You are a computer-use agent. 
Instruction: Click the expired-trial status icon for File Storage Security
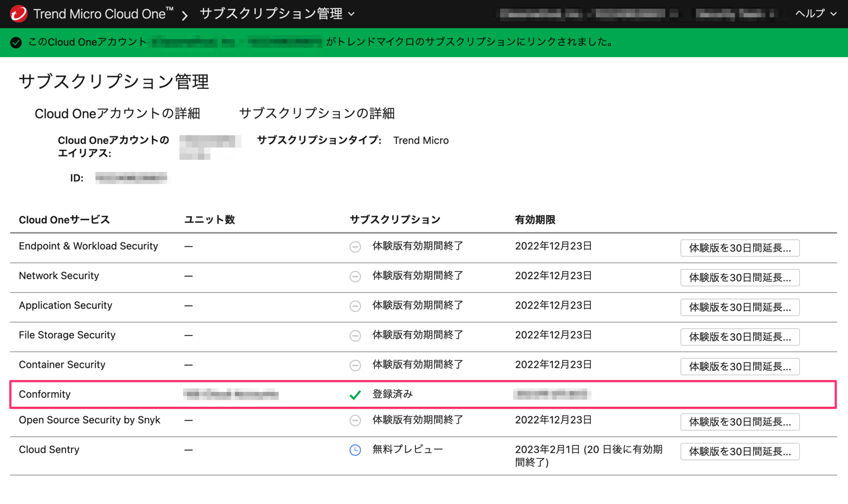tap(355, 336)
